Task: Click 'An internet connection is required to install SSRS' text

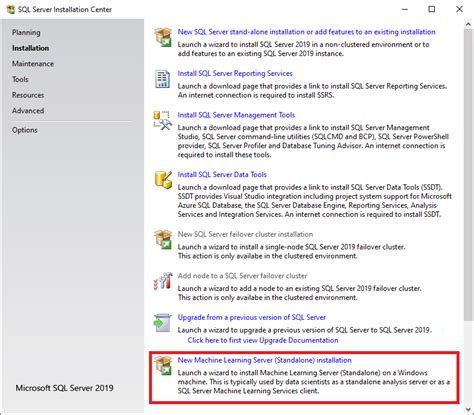Action: click(x=256, y=95)
